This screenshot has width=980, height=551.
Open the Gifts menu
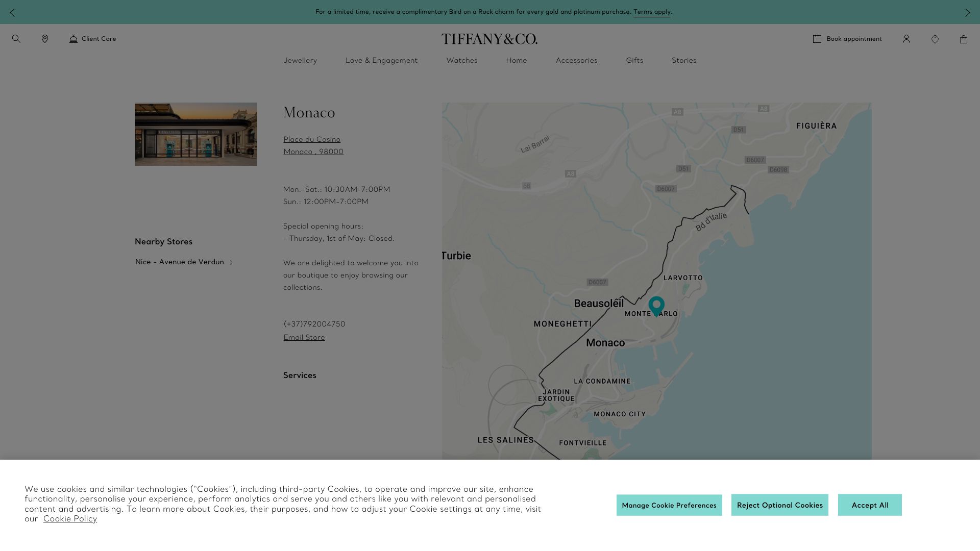pos(634,60)
